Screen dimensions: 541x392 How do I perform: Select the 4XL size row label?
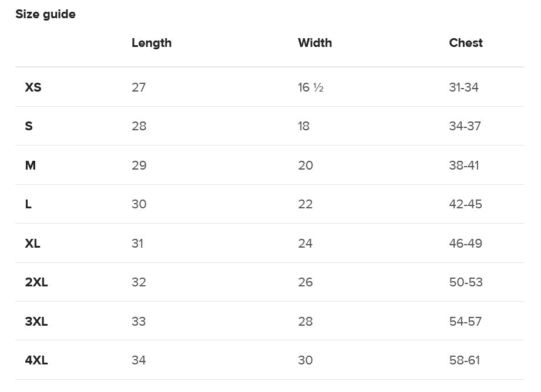click(x=36, y=360)
